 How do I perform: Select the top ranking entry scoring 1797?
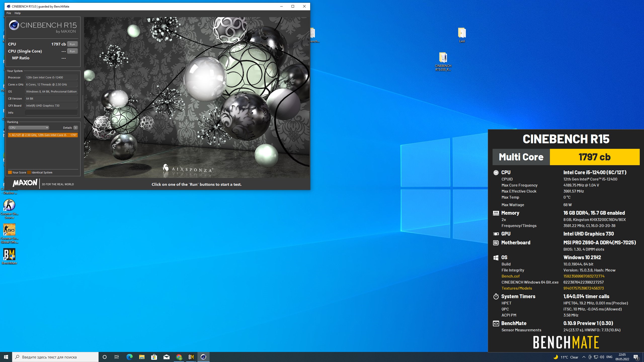click(43, 135)
